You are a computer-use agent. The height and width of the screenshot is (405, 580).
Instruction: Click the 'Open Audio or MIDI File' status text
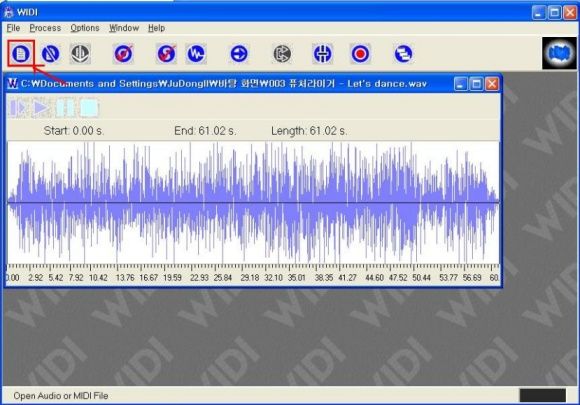point(61,396)
